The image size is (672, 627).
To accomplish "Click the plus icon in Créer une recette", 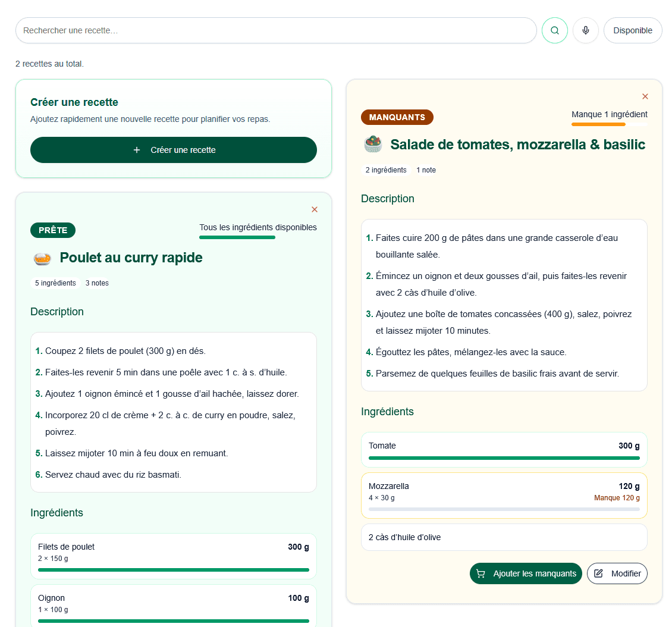I will tap(137, 150).
